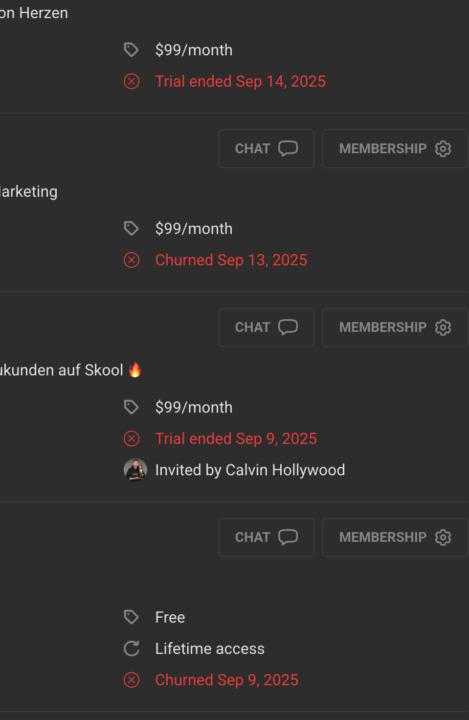Viewport: 469px width, 720px height.
Task: Click the Churned Sep 13, 2025 status text
Action: [x=231, y=260]
